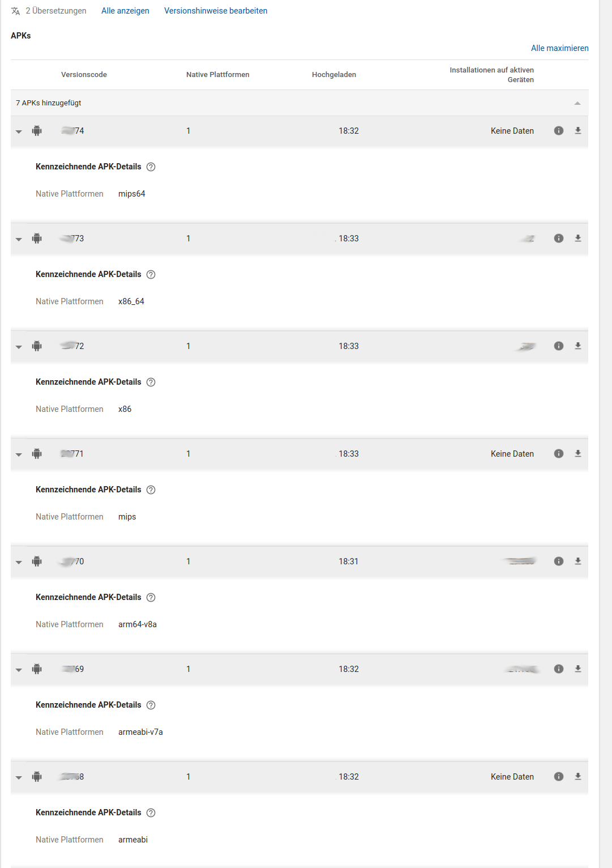612x868 pixels.
Task: Click the Android icon of the arm64-v8a row
Action: pos(37,561)
